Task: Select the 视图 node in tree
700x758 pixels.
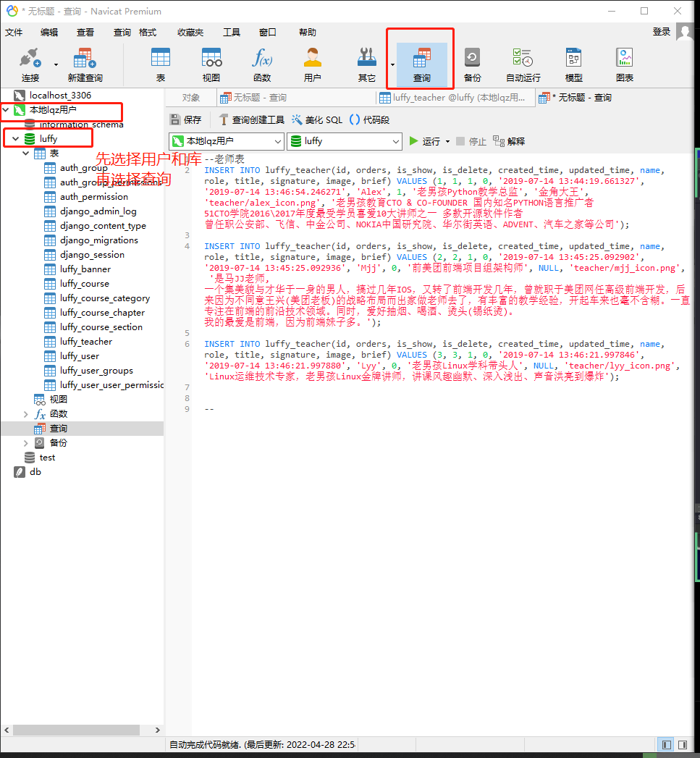Action: (58, 400)
